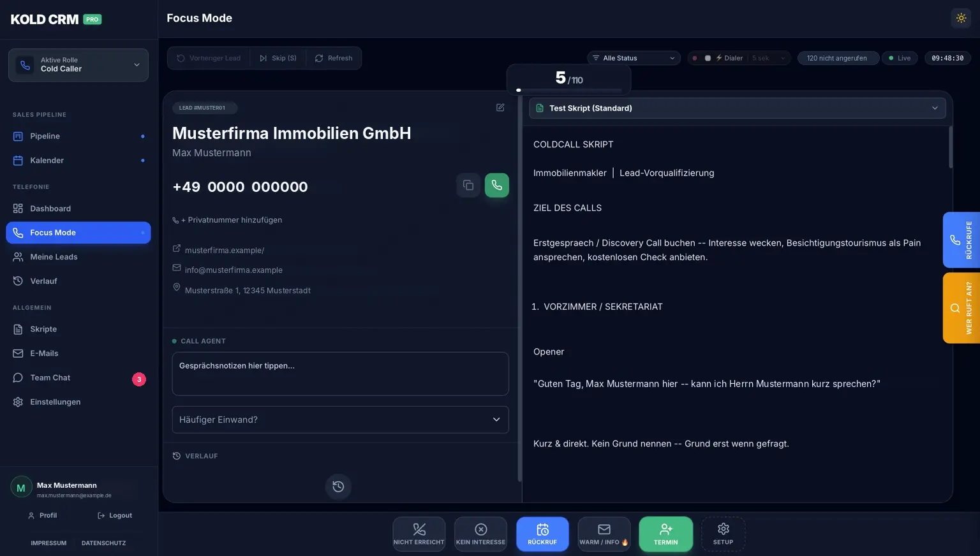The width and height of the screenshot is (980, 556).
Task: Click the Team Chat unread badge 3
Action: coord(139,379)
